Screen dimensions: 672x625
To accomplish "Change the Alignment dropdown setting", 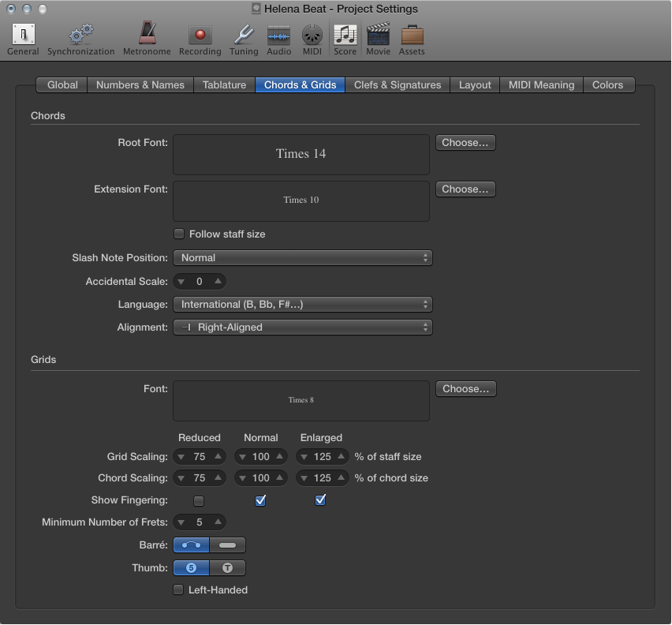I will click(303, 327).
